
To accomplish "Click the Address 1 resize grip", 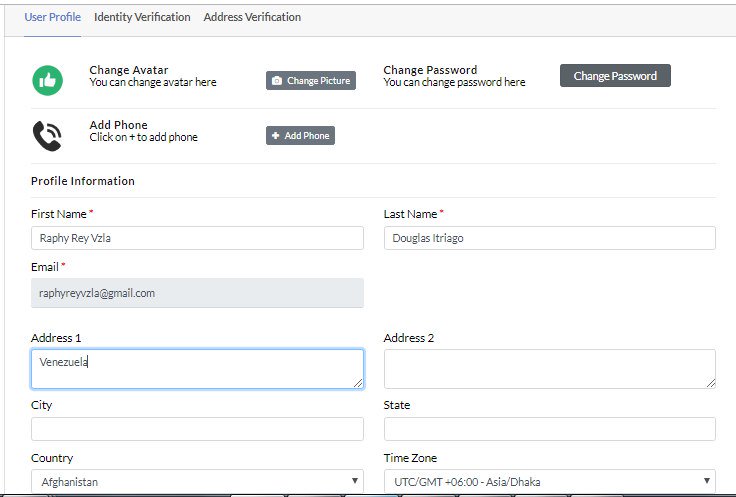I will point(358,383).
